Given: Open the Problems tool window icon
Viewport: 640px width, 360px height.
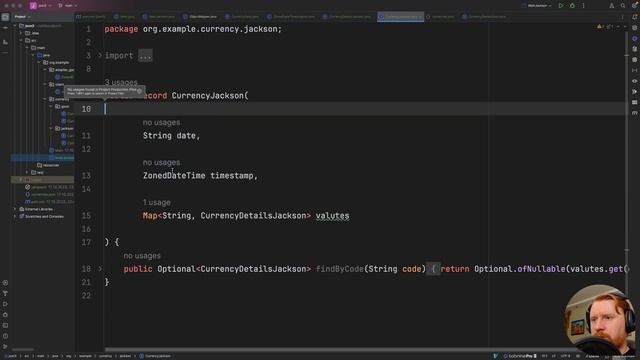Looking at the screenshot, I should (x=5, y=336).
